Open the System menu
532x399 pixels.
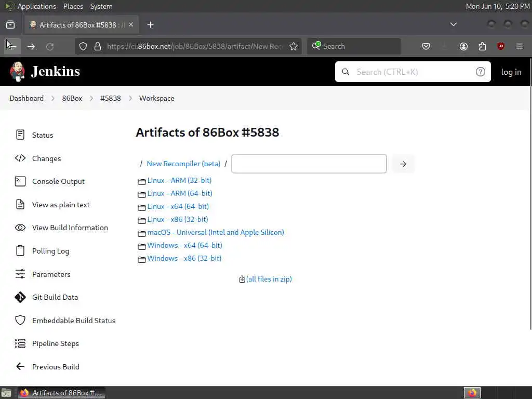101,6
